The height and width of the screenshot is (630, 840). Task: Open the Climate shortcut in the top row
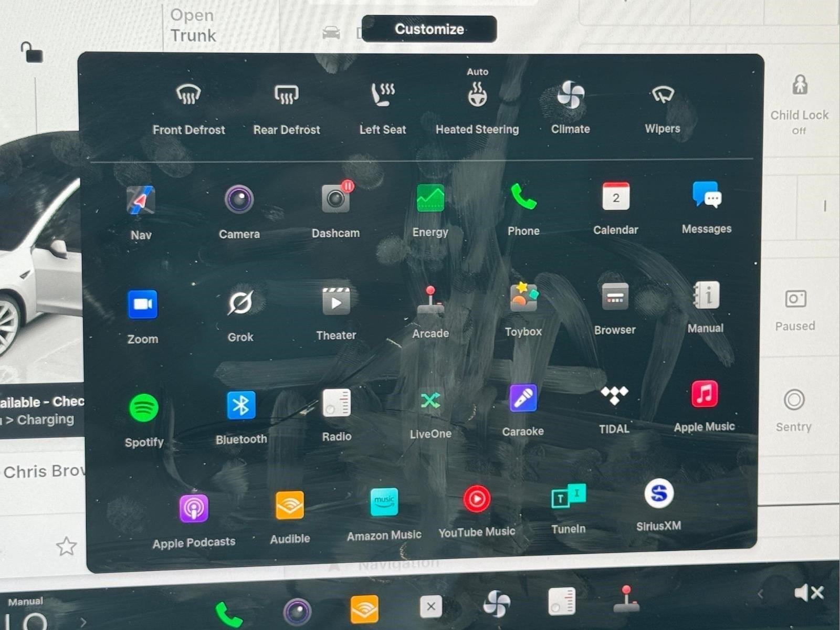[x=571, y=94]
